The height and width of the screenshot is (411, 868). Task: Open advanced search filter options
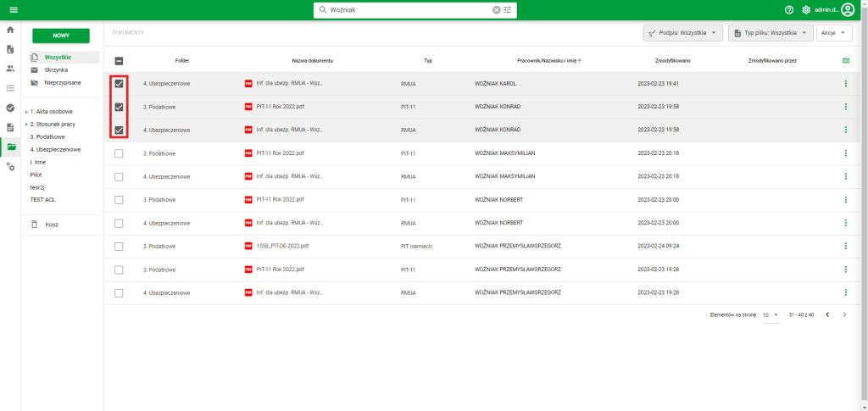click(x=508, y=10)
